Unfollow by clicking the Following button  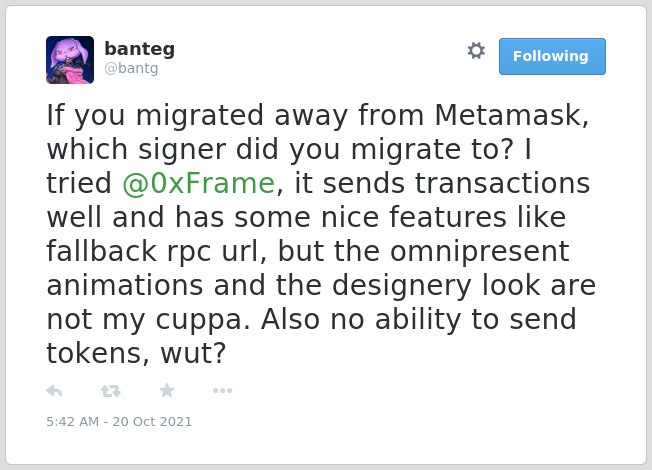[552, 56]
